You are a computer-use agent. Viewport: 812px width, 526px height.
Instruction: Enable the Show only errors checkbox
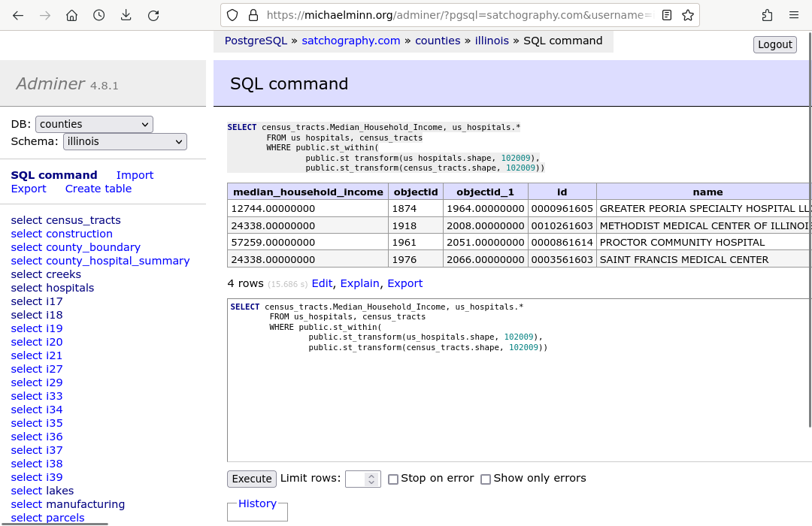(486, 479)
